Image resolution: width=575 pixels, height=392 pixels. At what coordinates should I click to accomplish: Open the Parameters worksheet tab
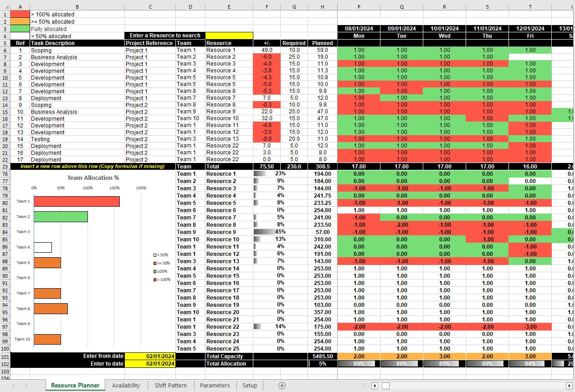[x=215, y=385]
